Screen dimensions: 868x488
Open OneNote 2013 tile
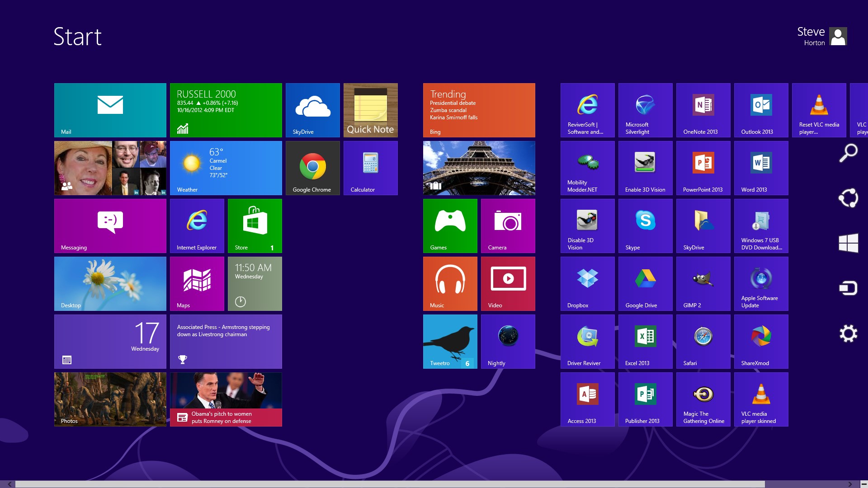click(703, 110)
